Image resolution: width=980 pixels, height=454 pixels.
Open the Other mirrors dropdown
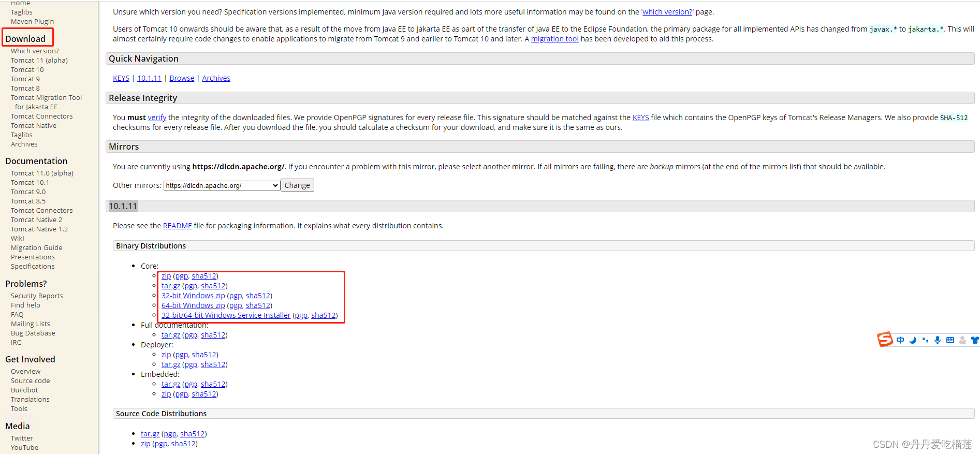point(222,185)
